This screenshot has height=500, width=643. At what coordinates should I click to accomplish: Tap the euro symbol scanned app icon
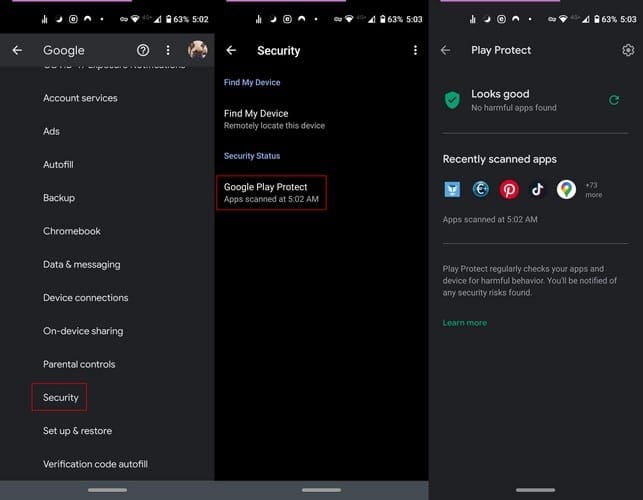[x=481, y=189]
